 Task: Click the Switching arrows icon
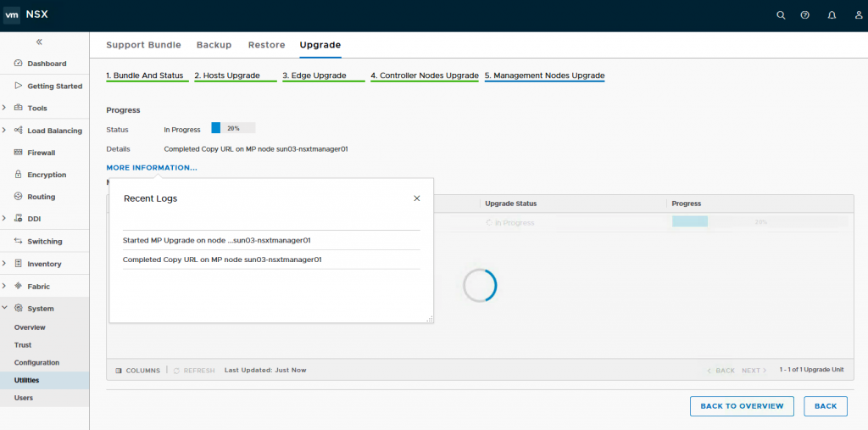(18, 241)
